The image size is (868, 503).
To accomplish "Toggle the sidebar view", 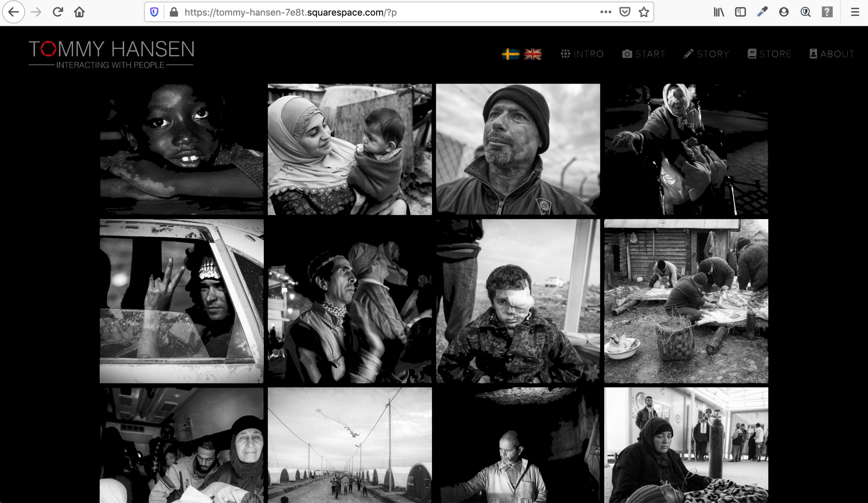I will pyautogui.click(x=740, y=12).
